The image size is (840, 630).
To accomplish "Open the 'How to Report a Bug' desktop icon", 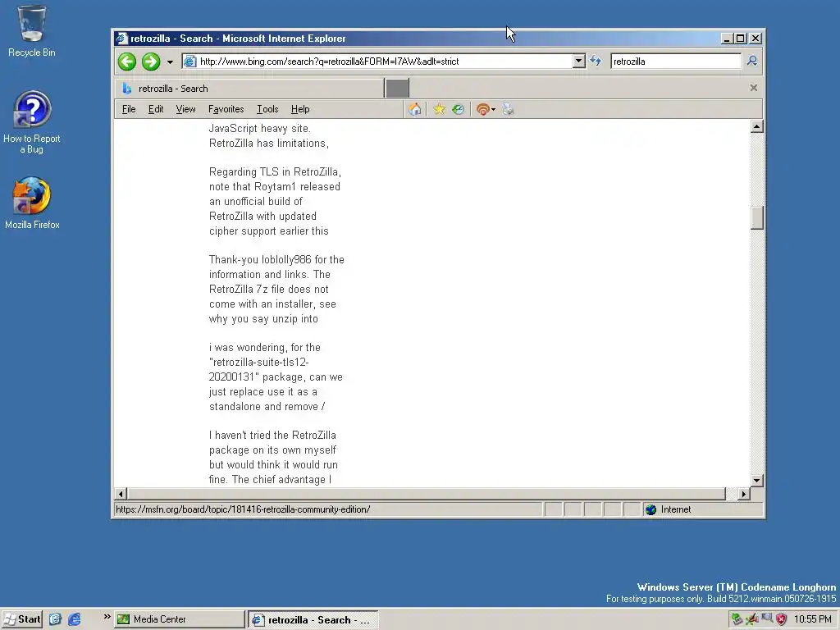I will (32, 123).
